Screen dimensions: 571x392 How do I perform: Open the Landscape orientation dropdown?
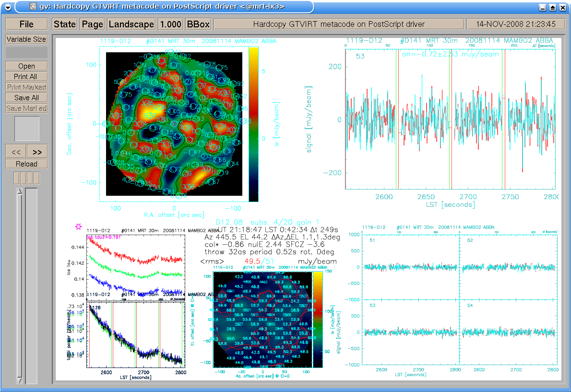[x=131, y=24]
